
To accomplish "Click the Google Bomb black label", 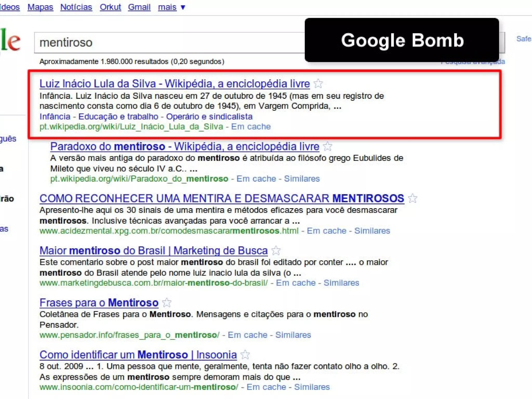I will [402, 40].
